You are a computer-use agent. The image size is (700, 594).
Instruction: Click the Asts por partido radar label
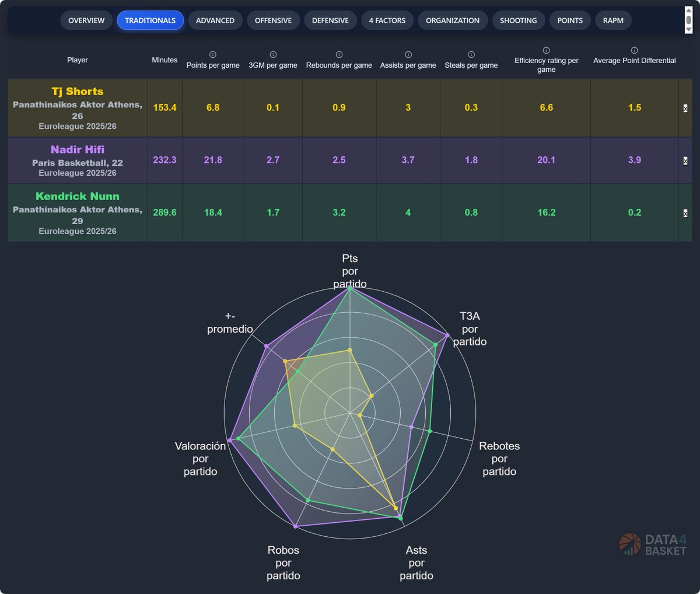click(416, 563)
